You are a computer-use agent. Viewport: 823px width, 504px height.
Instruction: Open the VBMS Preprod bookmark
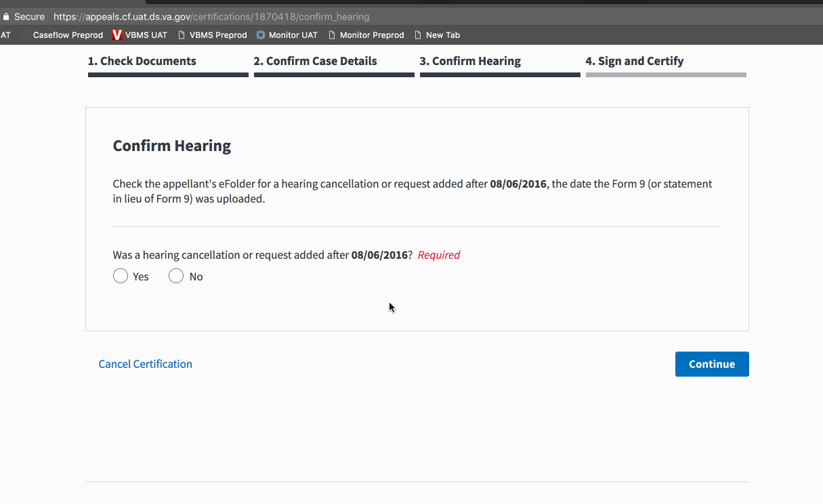[x=212, y=35]
